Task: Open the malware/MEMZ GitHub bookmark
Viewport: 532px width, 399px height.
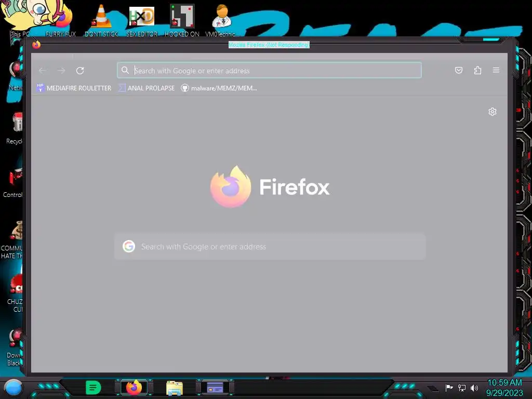Action: click(x=219, y=88)
